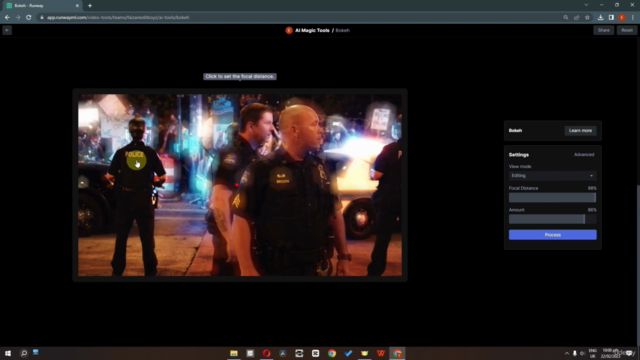Switch to Advanced settings
Screen dimensions: 640x360
(x=584, y=155)
